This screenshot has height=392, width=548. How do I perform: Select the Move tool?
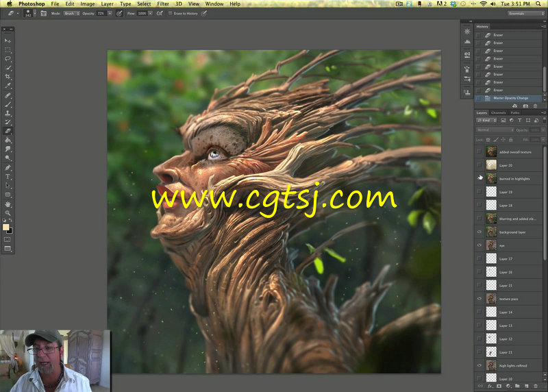click(x=8, y=41)
